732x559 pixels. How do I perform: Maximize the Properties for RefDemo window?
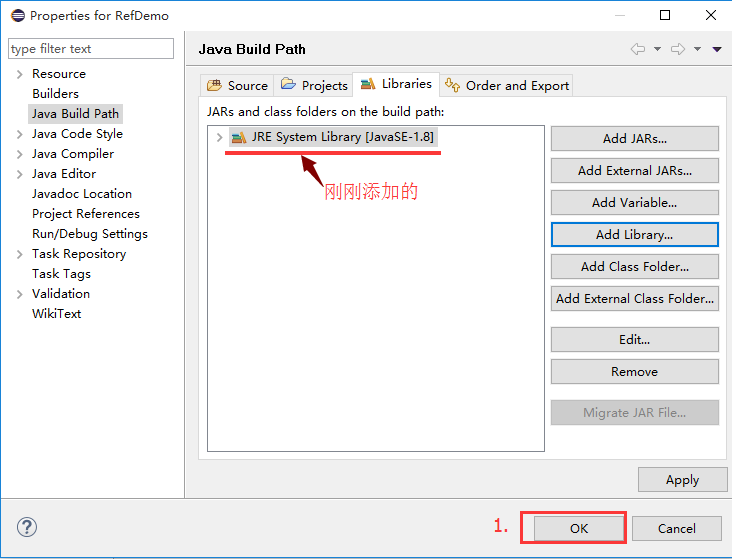coord(665,15)
